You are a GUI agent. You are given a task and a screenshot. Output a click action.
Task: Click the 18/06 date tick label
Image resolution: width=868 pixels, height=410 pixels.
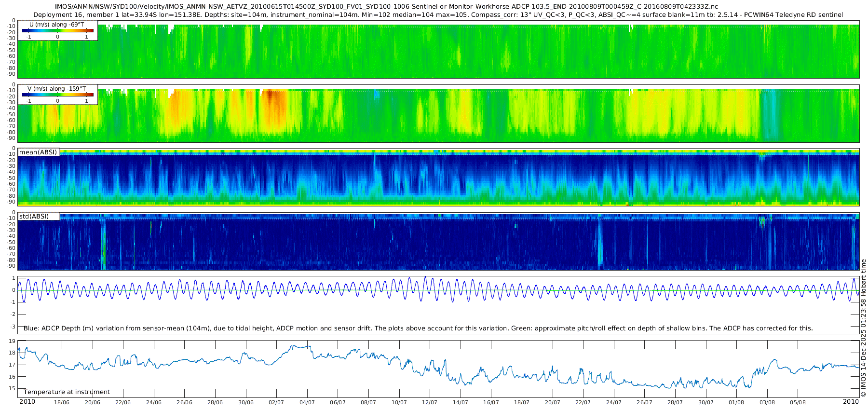pyautogui.click(x=61, y=402)
